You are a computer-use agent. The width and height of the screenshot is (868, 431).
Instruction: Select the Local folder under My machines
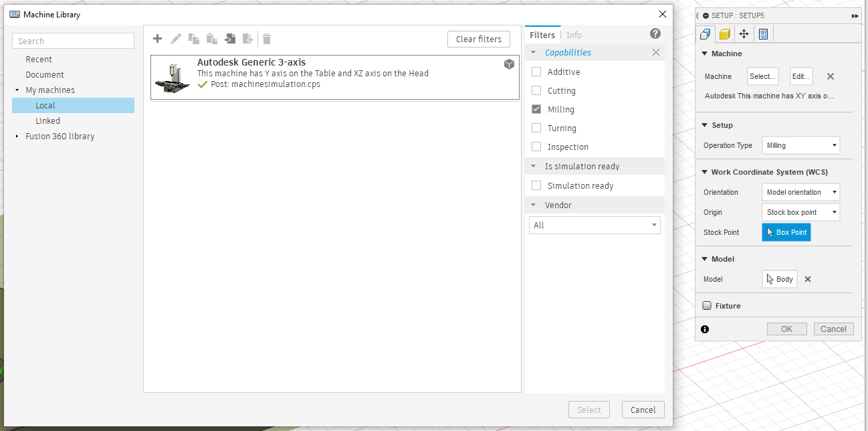tap(74, 106)
